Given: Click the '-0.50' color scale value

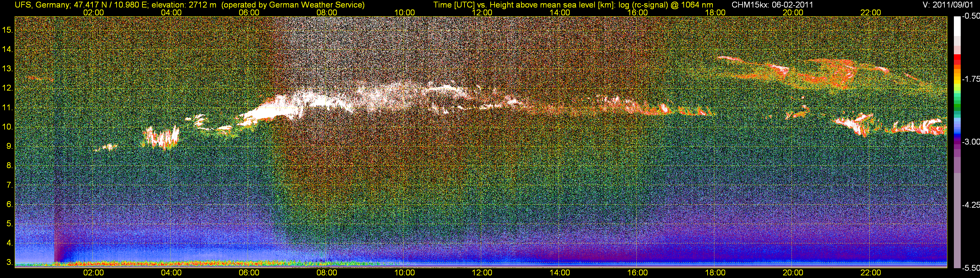Looking at the screenshot, I should (971, 16).
